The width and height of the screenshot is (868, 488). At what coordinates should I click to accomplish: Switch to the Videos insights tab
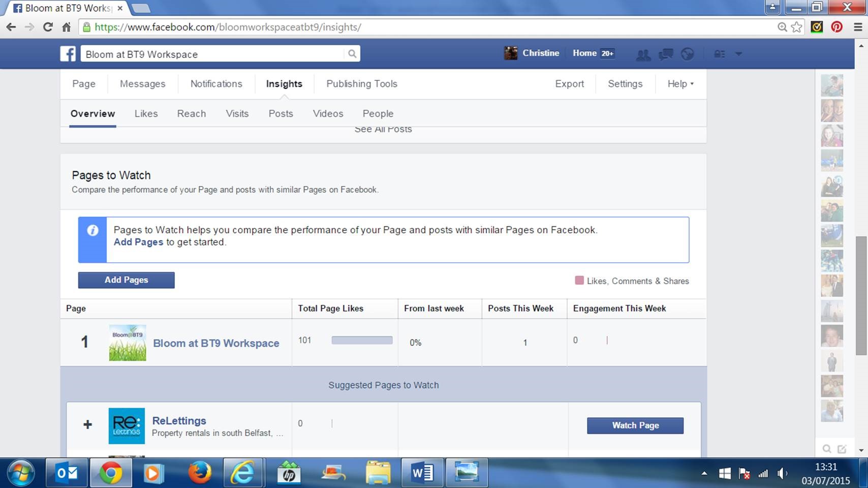[x=328, y=113]
